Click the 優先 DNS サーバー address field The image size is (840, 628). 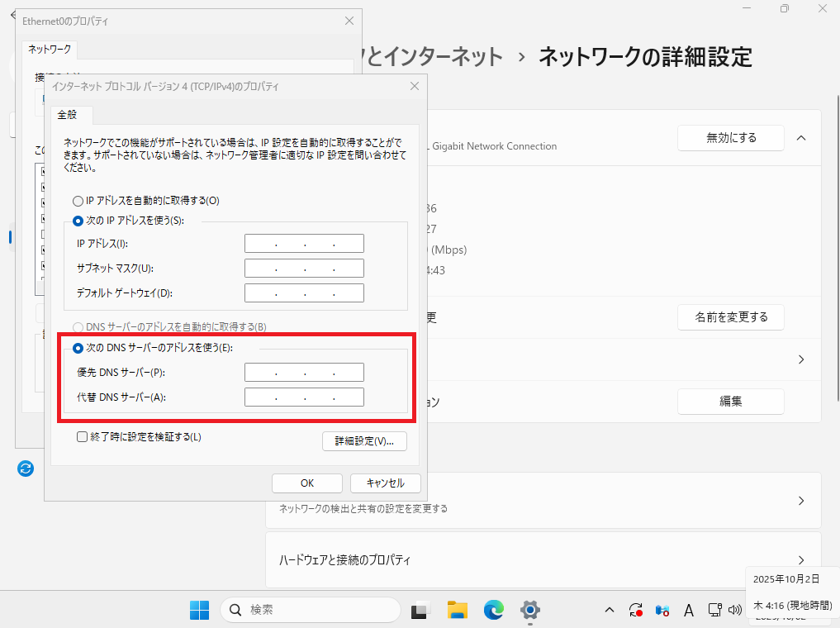coord(304,373)
